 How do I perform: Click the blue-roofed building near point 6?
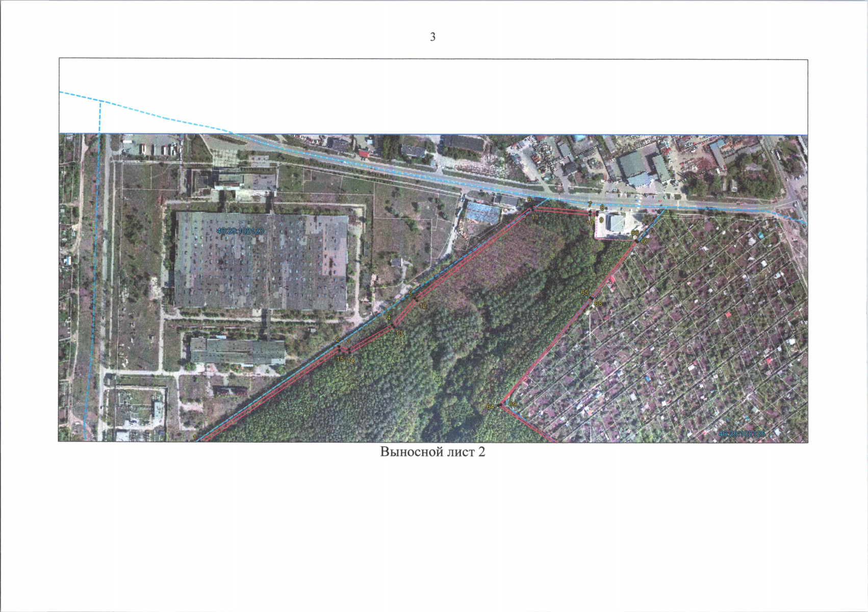(482, 213)
